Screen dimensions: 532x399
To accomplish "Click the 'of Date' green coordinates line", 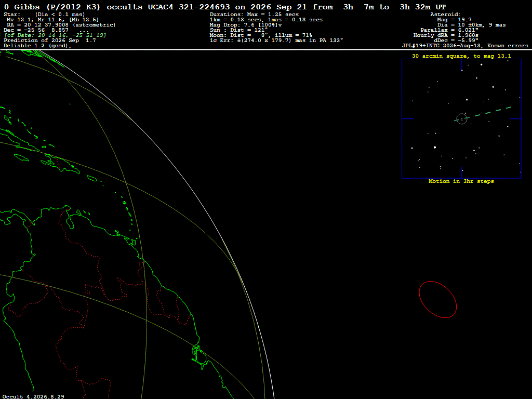I will point(55,35).
